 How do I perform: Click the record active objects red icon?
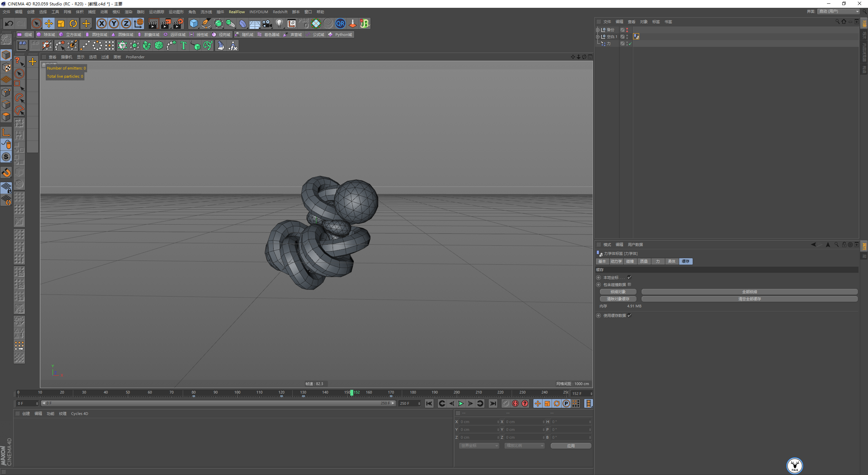click(515, 403)
